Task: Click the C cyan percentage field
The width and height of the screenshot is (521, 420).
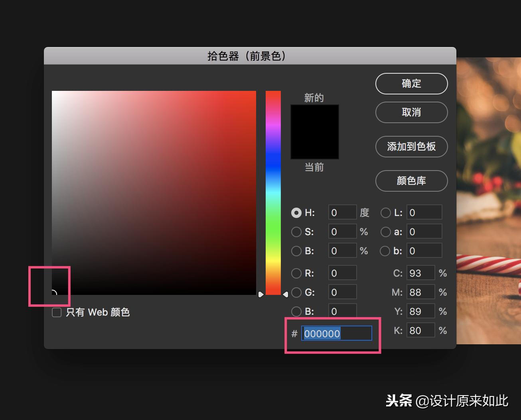Action: [x=420, y=273]
